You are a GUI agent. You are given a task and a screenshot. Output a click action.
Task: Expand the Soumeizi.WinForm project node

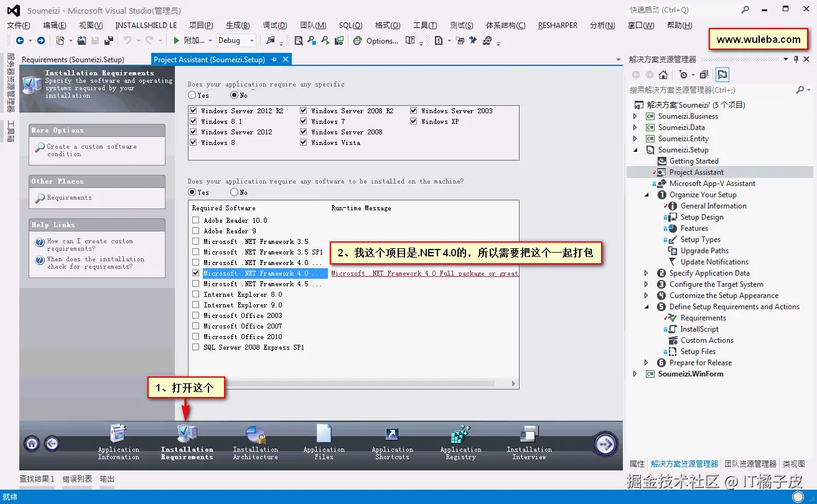635,374
